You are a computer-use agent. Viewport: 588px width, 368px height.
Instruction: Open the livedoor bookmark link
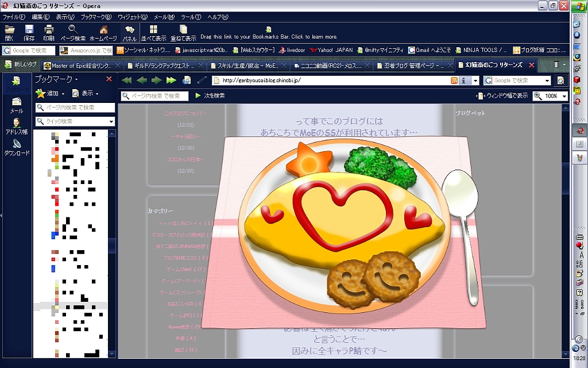[292, 50]
